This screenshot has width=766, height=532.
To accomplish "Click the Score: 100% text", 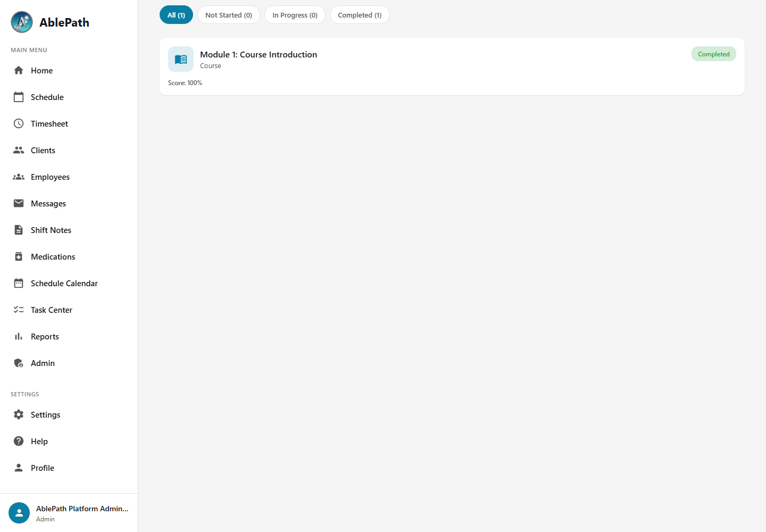I will [185, 83].
